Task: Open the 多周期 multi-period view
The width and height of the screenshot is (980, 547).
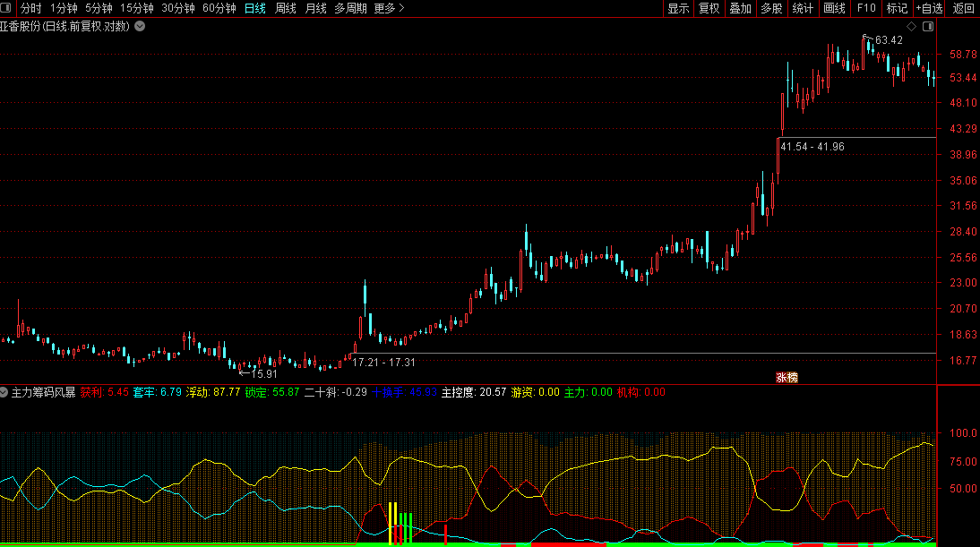Action: 350,8
